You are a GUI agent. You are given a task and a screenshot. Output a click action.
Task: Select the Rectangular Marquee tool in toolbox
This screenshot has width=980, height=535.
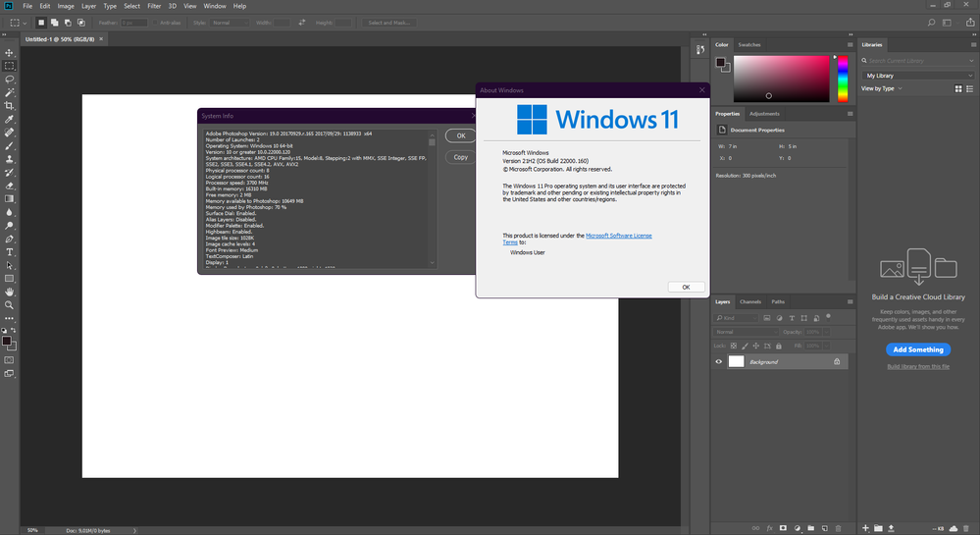[x=10, y=66]
